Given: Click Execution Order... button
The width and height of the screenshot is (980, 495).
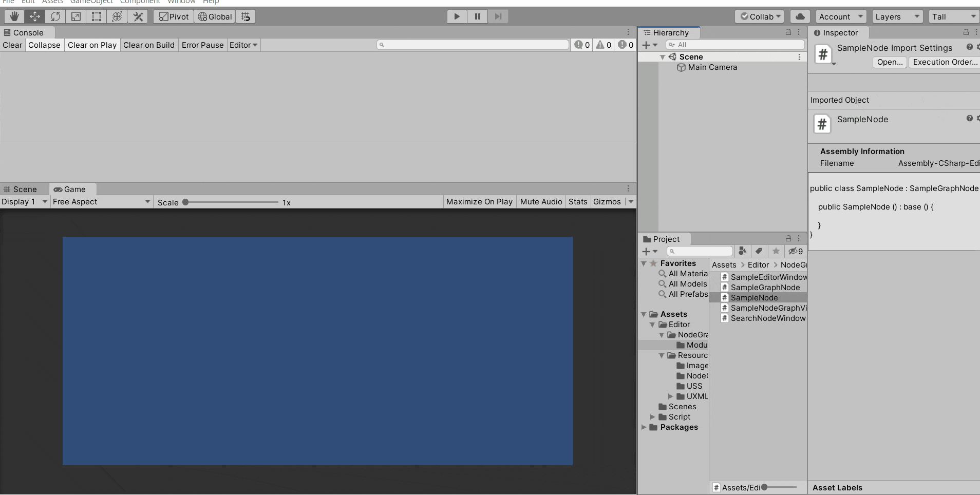Looking at the screenshot, I should click(945, 62).
